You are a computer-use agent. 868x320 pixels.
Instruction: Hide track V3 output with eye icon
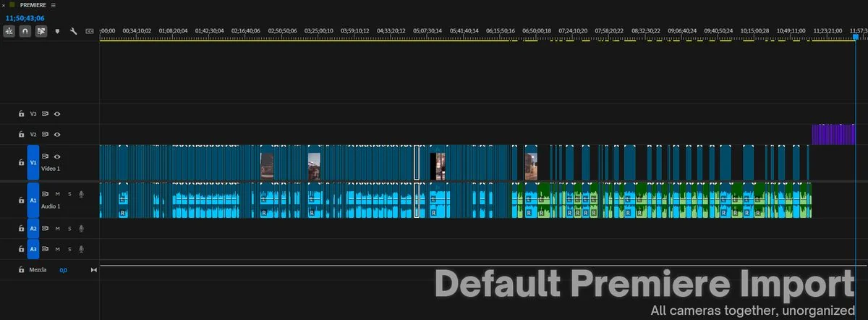coord(57,114)
